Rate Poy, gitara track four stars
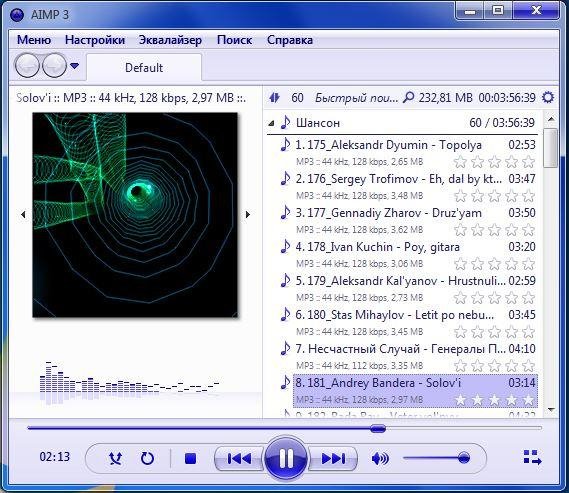This screenshot has width=569, height=493. pyautogui.click(x=512, y=264)
